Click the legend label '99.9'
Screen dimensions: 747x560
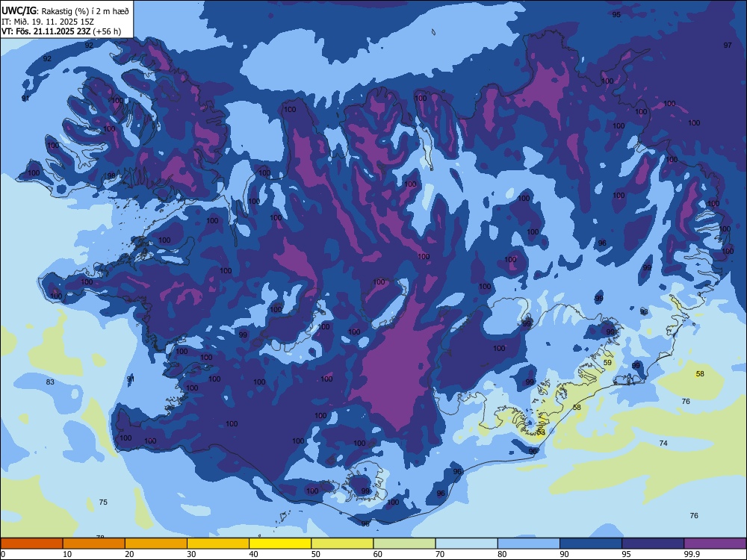(692, 554)
